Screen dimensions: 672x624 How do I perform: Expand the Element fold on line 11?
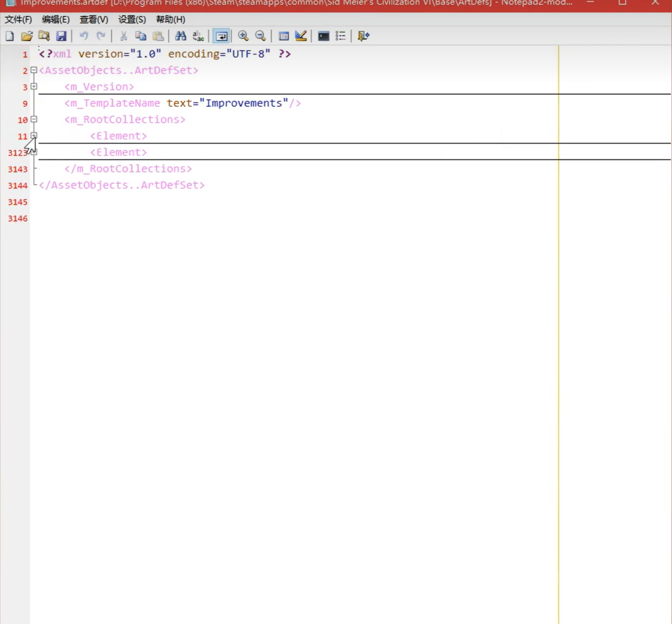(x=34, y=136)
